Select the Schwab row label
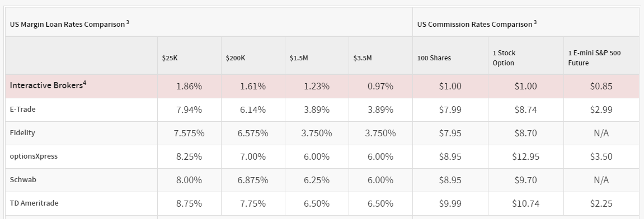This screenshot has width=644, height=219. click(x=23, y=180)
